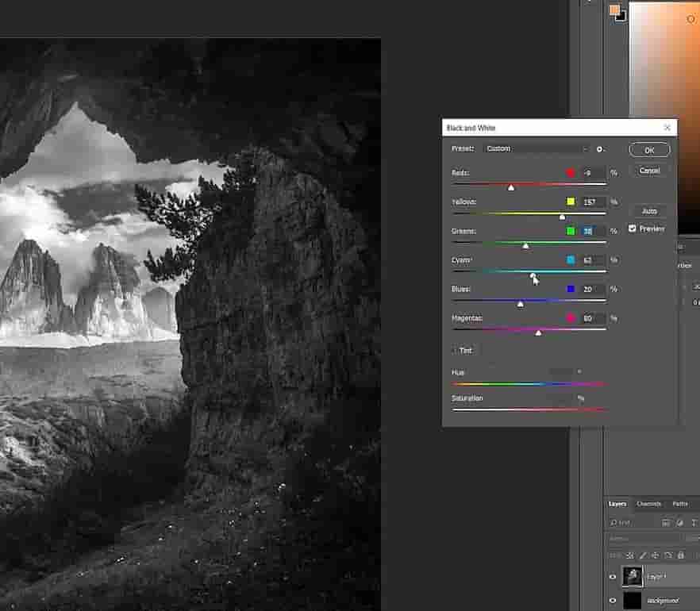Click the lock transparent pixels icon
This screenshot has width=700, height=611.
click(x=630, y=555)
